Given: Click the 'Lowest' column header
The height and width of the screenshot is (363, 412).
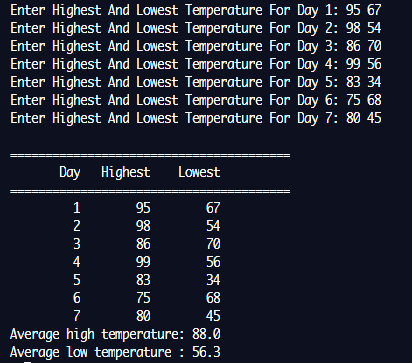Looking at the screenshot, I should (x=199, y=172).
